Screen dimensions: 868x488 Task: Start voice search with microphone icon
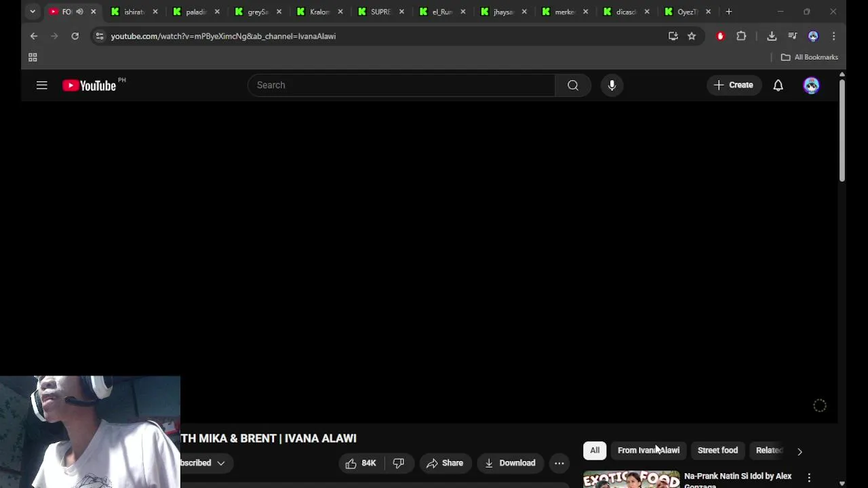pyautogui.click(x=612, y=85)
